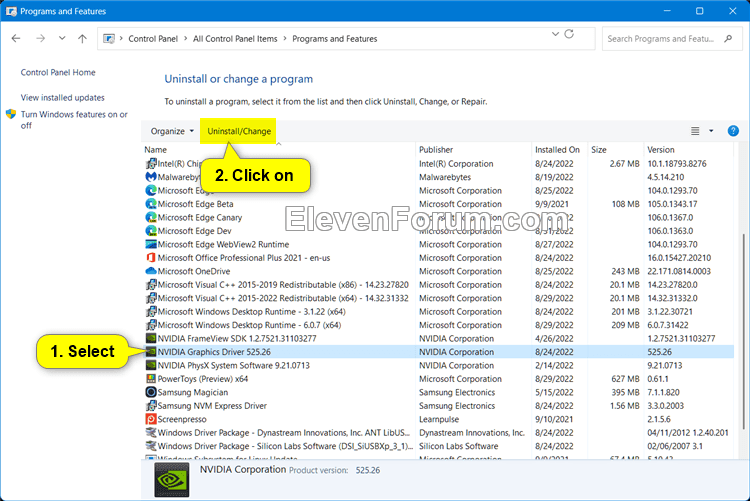The height and width of the screenshot is (501, 750).
Task: Sort by the Size column header
Action: click(x=598, y=150)
